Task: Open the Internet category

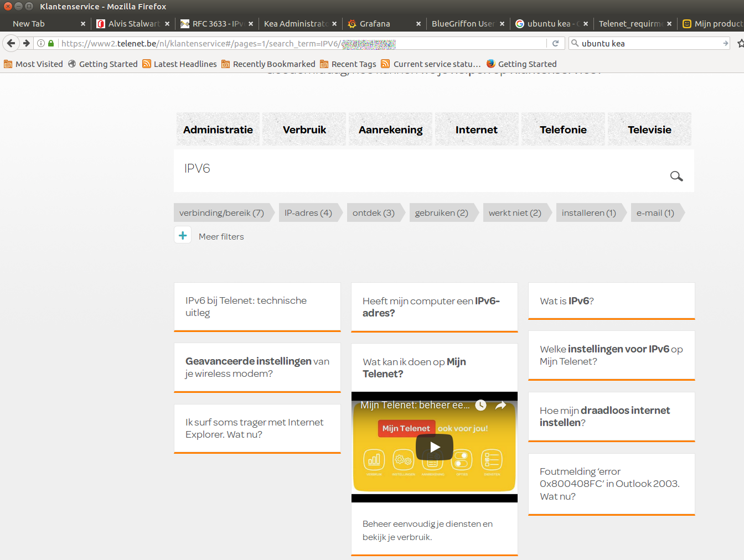Action: (477, 129)
